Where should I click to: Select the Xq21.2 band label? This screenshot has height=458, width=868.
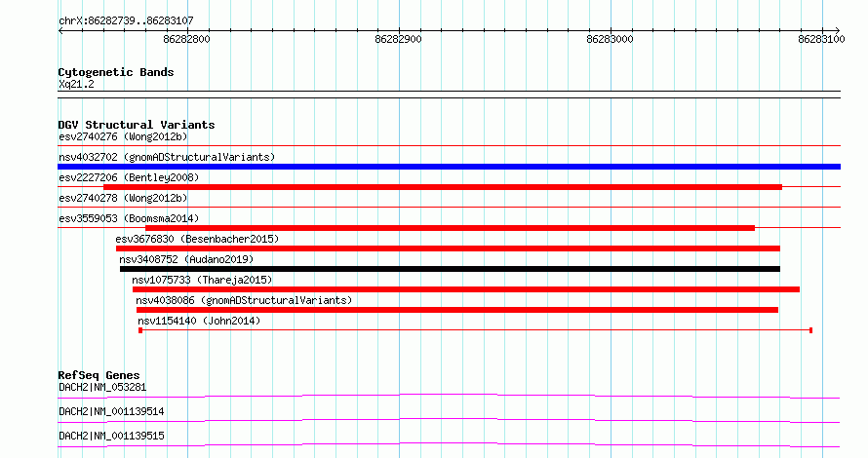(76, 85)
